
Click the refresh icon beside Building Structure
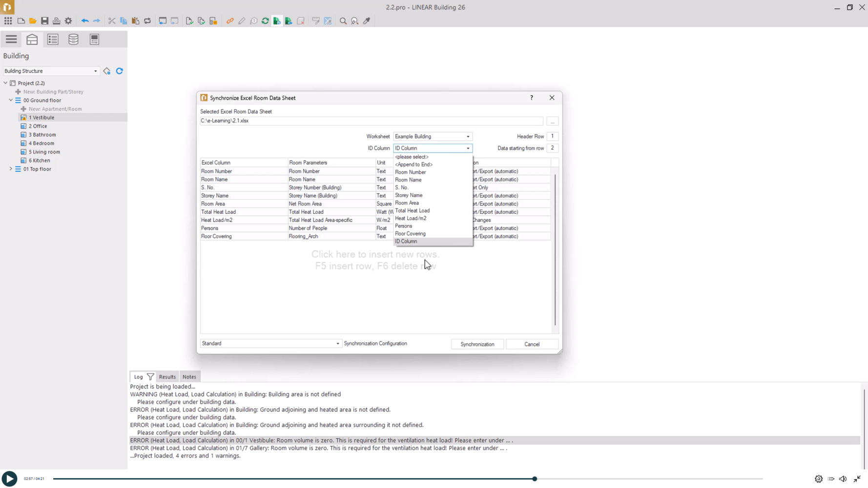pos(120,71)
